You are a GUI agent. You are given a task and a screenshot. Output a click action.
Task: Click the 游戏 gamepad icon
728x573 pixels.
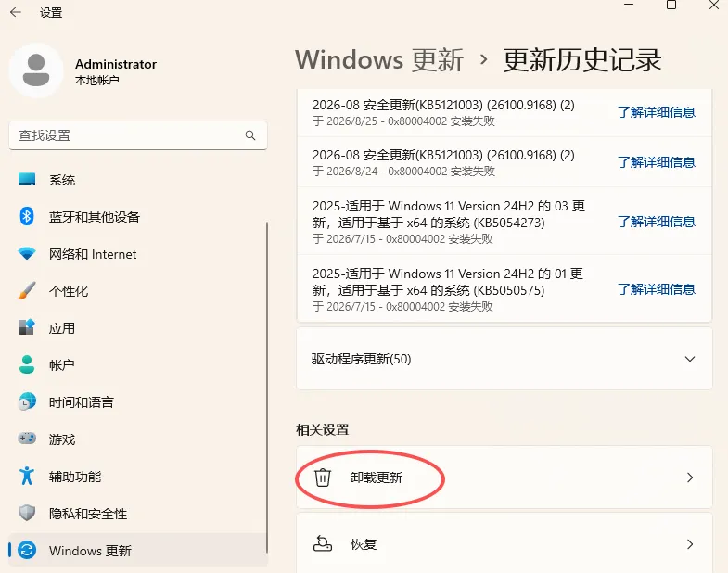27,439
